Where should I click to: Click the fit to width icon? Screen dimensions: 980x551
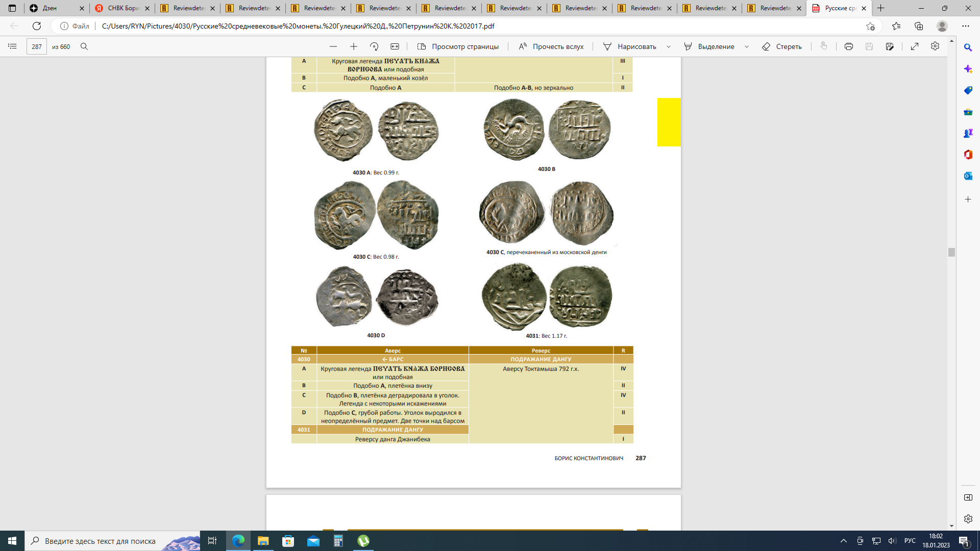(395, 46)
